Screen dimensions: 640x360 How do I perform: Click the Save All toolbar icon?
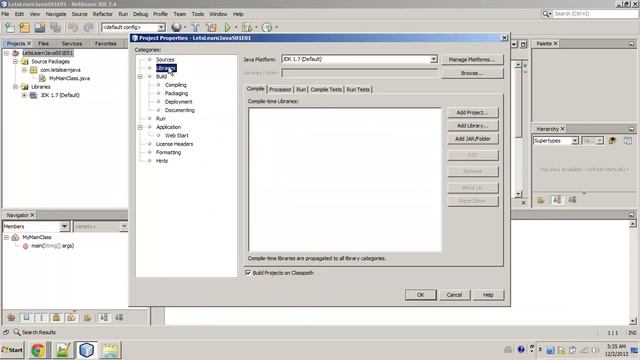[56, 27]
